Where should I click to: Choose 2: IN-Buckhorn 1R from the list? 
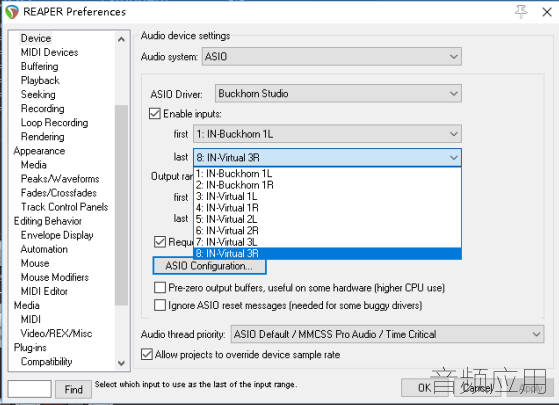pos(327,185)
